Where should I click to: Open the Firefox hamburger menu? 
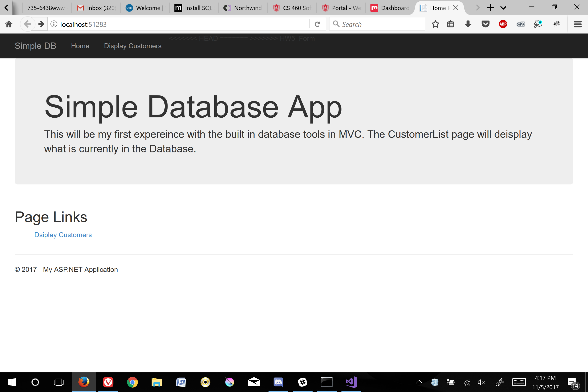pos(578,24)
